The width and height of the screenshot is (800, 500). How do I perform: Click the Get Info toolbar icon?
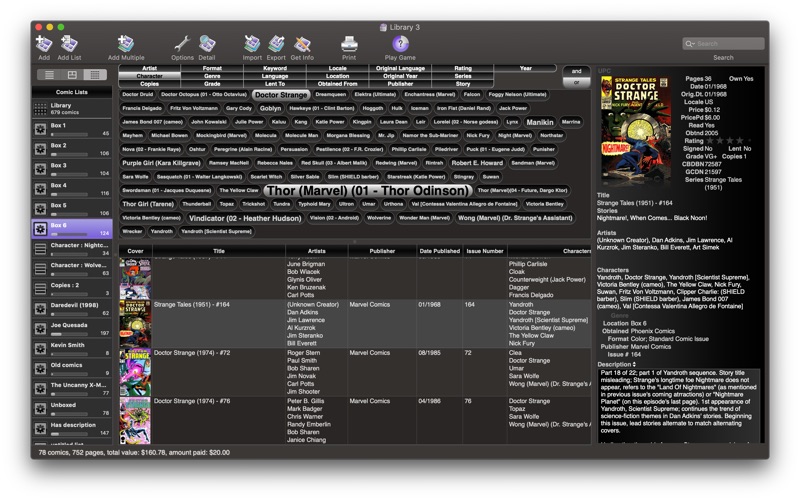[x=302, y=44]
